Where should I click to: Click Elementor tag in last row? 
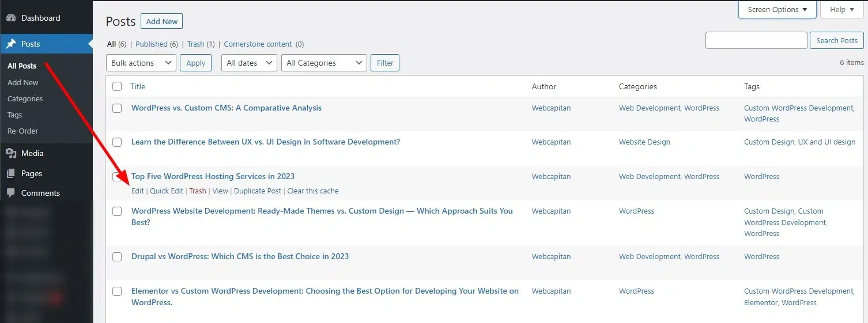click(760, 302)
